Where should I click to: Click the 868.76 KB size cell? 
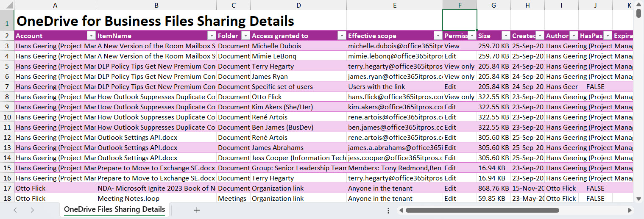[494, 188]
